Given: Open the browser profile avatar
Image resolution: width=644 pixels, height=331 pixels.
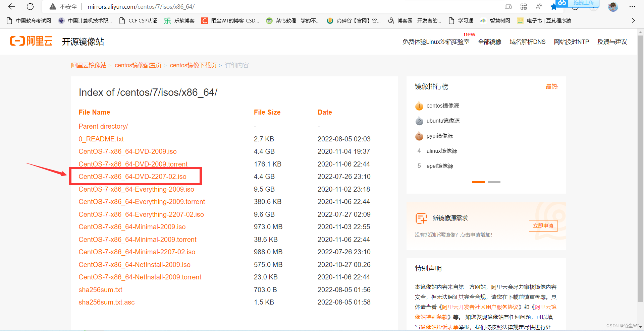Looking at the screenshot, I should click(x=613, y=7).
